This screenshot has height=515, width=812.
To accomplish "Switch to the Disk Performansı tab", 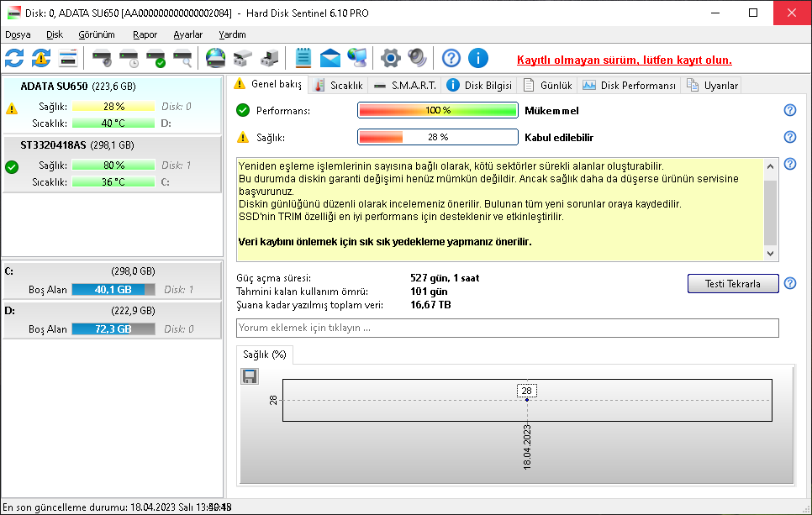I will click(629, 86).
